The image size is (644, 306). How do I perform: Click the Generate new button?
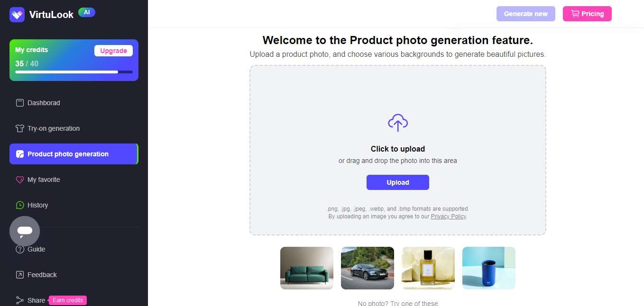pos(525,14)
